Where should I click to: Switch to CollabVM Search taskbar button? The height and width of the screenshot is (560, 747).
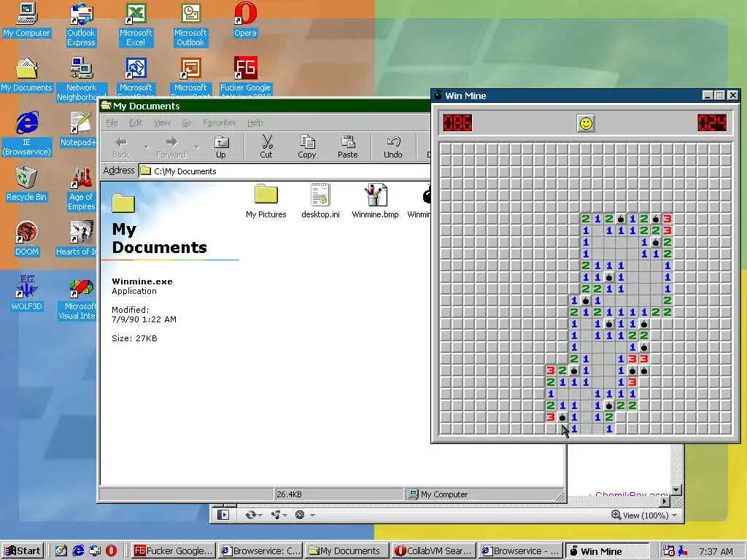click(x=433, y=551)
